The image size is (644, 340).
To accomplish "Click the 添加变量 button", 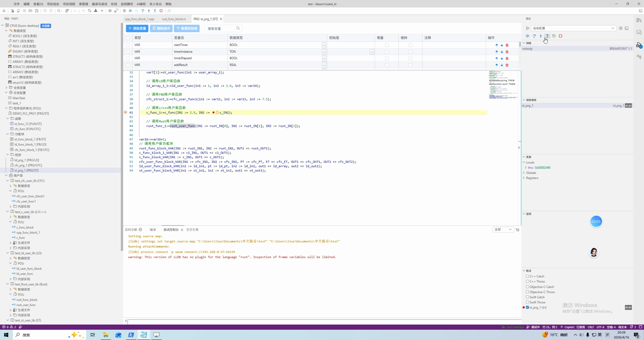I will 137,28.
